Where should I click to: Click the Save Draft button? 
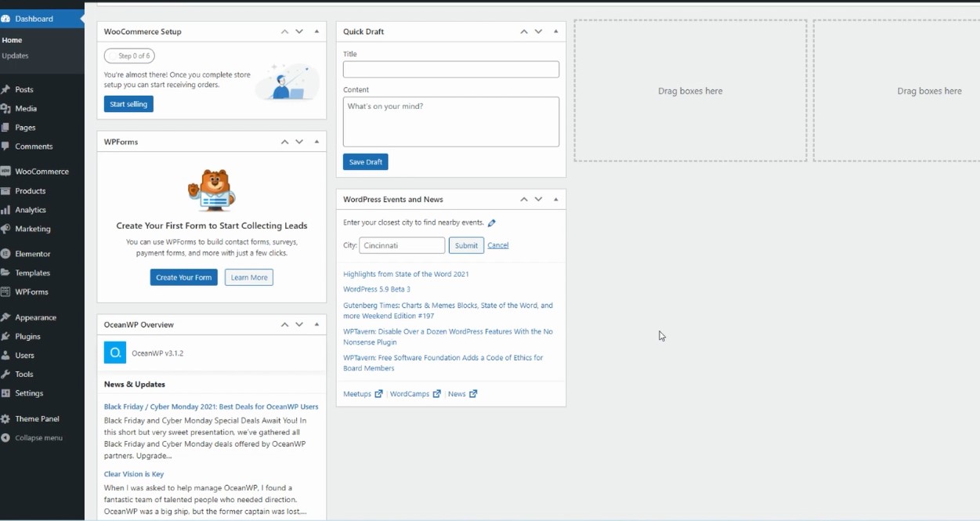point(366,162)
